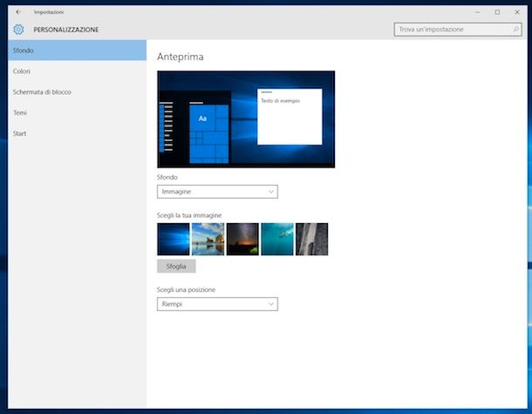Select Sfondo in the sidebar

(x=77, y=51)
